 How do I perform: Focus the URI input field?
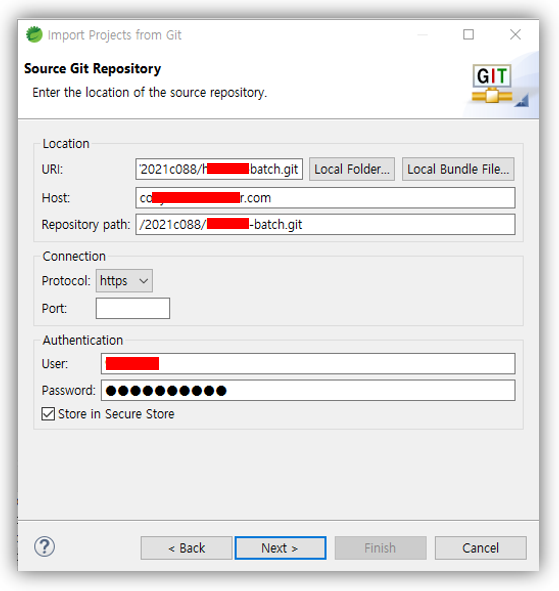point(219,169)
